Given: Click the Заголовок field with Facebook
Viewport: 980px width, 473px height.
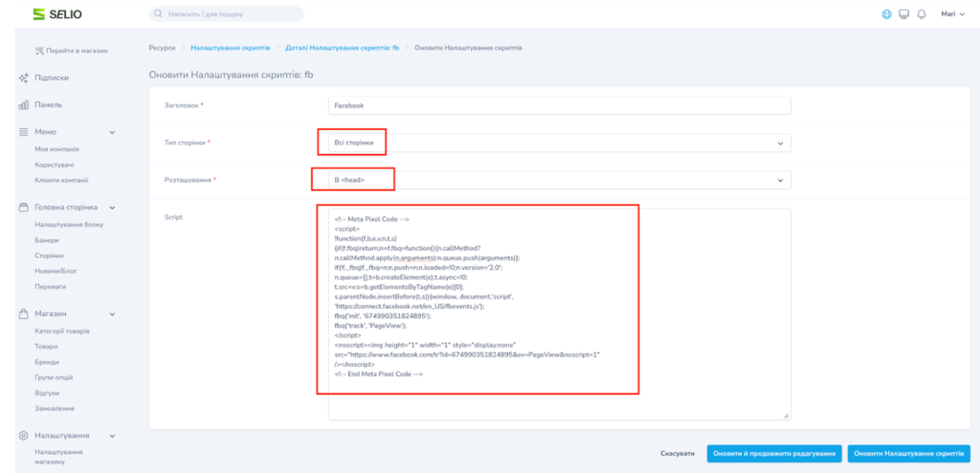Looking at the screenshot, I should 559,105.
